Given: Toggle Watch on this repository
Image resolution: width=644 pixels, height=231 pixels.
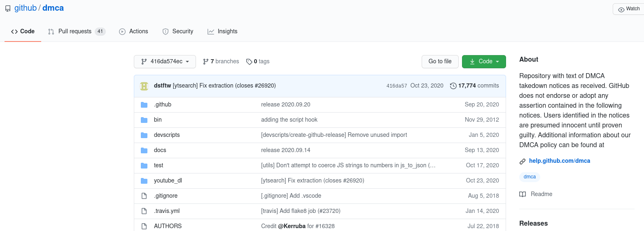Looking at the screenshot, I should pyautogui.click(x=629, y=9).
